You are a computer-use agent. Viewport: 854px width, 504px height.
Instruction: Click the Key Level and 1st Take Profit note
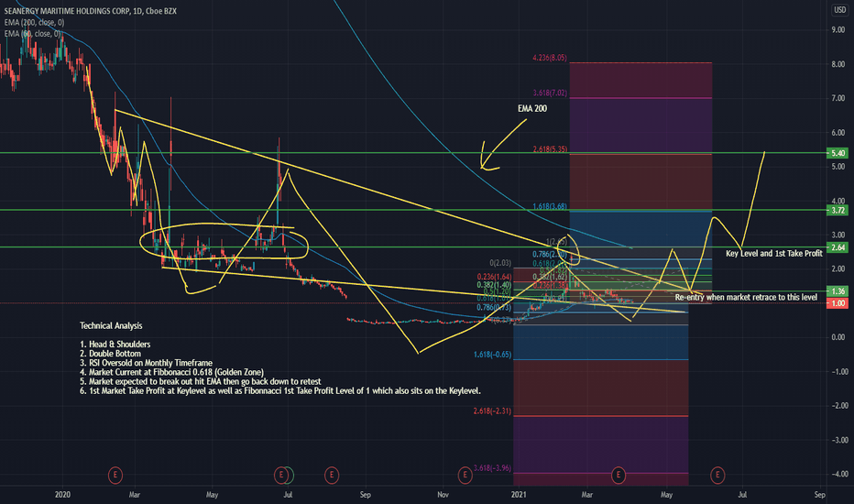[774, 253]
